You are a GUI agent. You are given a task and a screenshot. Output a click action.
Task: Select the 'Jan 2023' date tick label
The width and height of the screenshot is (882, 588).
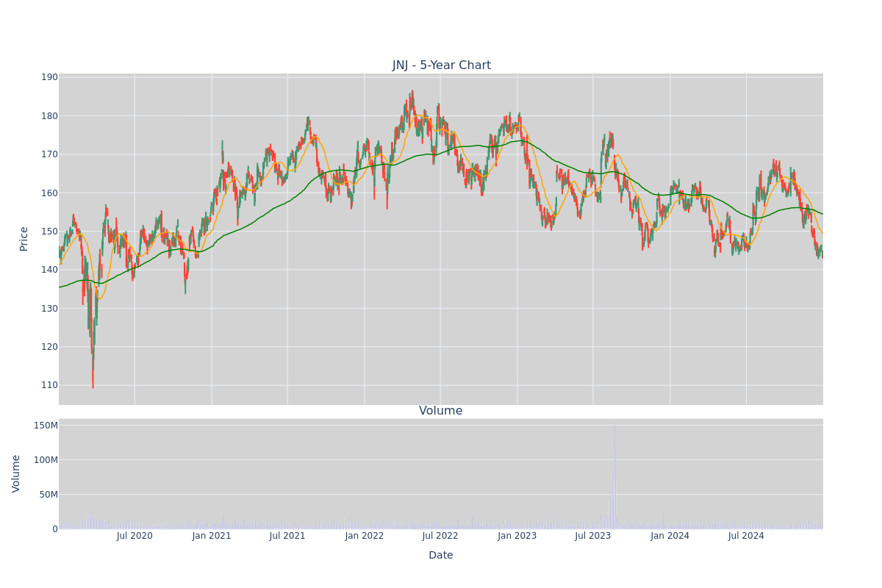[517, 536]
